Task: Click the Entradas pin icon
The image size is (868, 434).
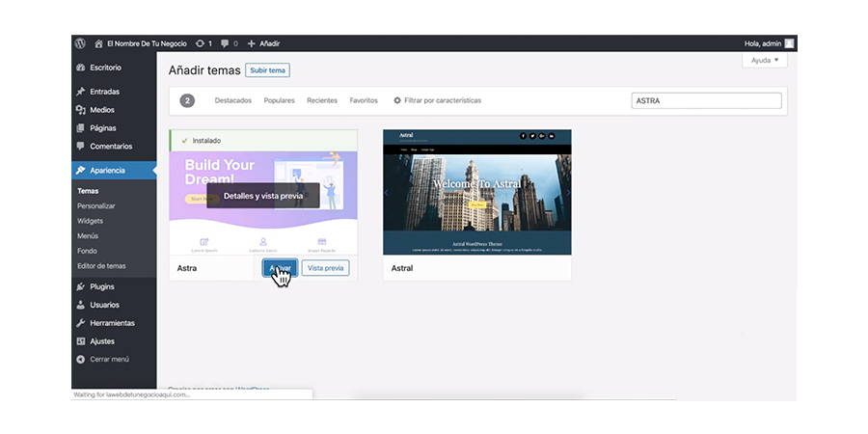Action: click(x=81, y=92)
